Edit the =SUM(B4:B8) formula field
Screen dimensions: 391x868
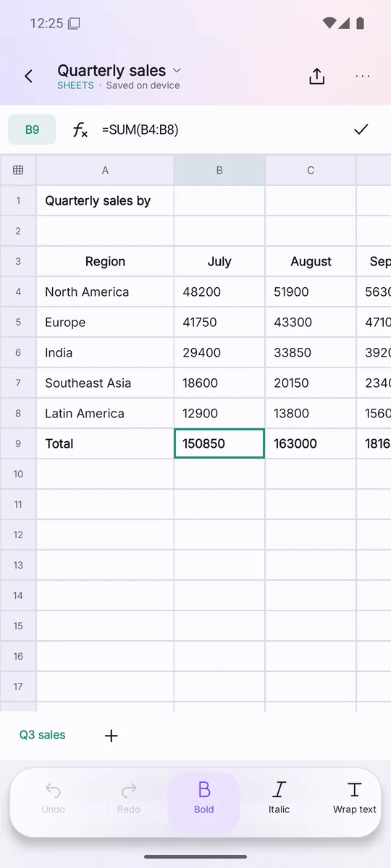click(x=140, y=129)
